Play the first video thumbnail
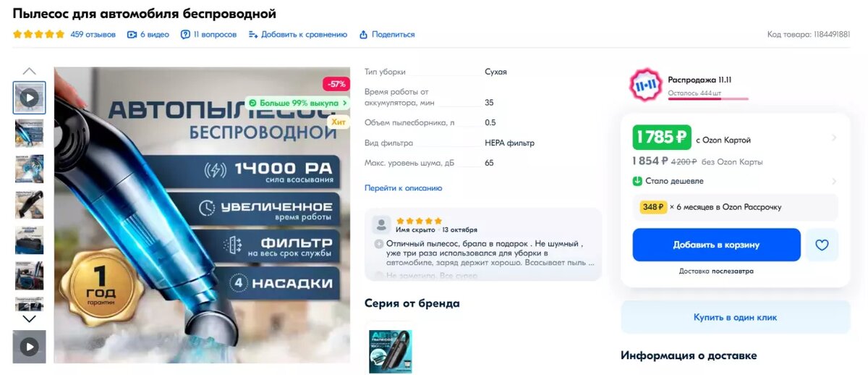Screen dimensions: 868x375 [x=29, y=97]
